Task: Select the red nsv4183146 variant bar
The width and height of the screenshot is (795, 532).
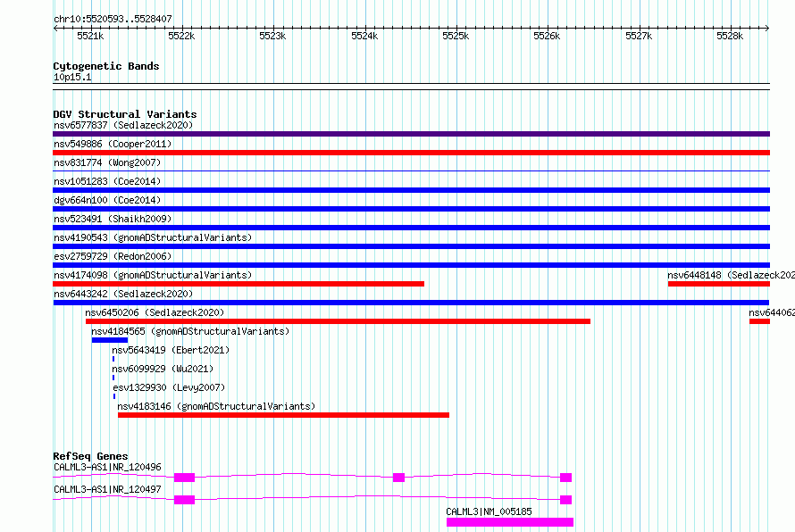Action: [x=283, y=415]
